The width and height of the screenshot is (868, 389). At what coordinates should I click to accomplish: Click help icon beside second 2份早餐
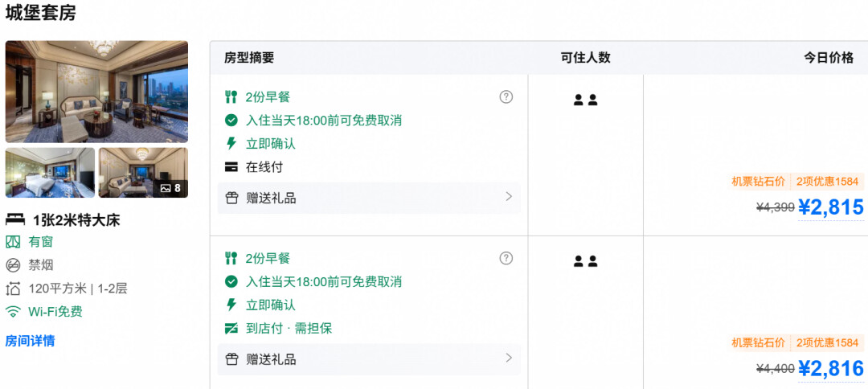click(x=506, y=258)
